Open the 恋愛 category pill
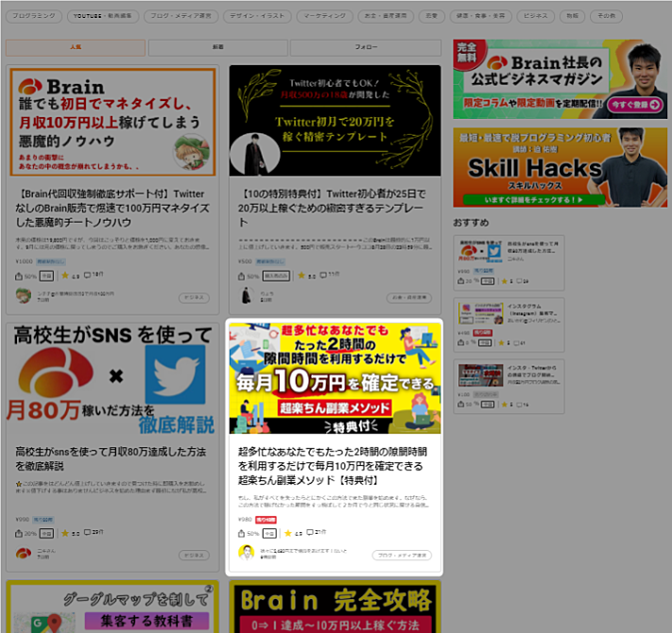This screenshot has width=672, height=633. pos(432,16)
